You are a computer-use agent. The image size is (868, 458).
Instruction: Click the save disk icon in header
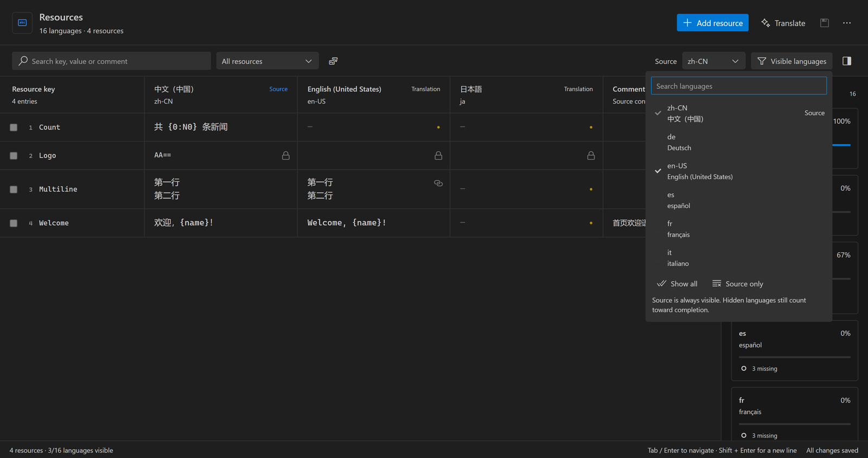[825, 23]
